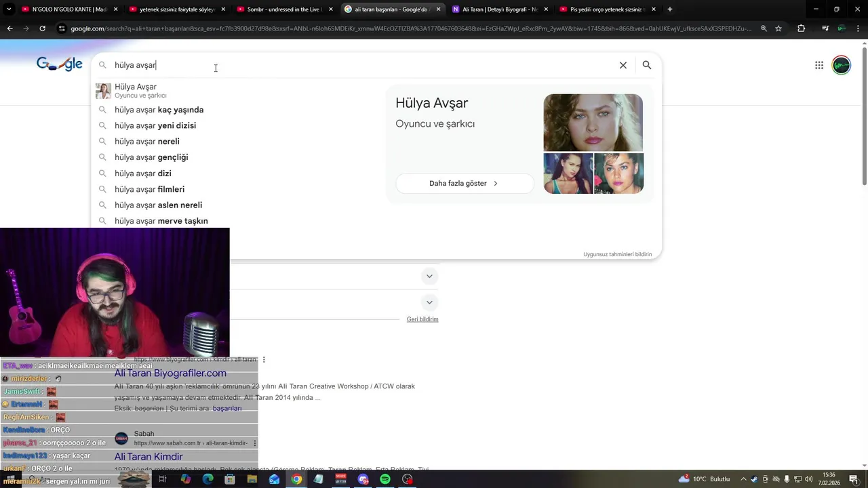Open a new browser tab

point(670,9)
